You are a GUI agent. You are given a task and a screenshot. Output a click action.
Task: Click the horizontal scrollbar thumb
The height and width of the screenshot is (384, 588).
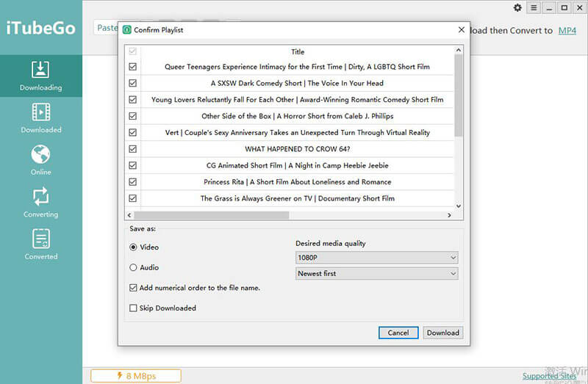pyautogui.click(x=212, y=215)
